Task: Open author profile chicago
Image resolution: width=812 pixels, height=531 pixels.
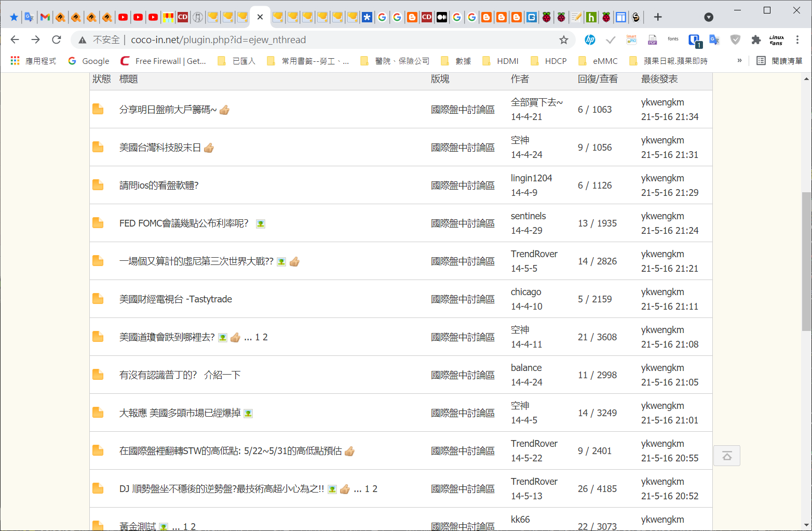Action: click(x=526, y=292)
